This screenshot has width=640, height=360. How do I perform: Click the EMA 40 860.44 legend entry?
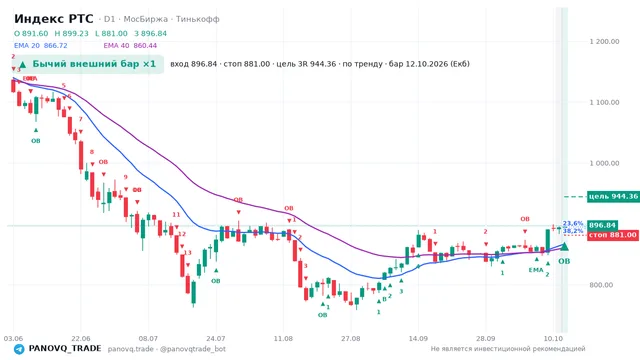click(x=130, y=45)
